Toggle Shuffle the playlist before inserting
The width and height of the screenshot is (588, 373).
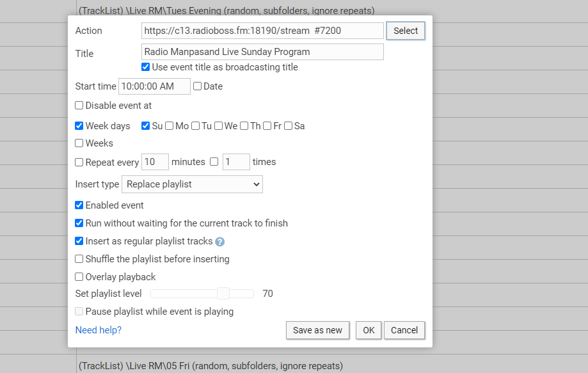[x=79, y=259]
